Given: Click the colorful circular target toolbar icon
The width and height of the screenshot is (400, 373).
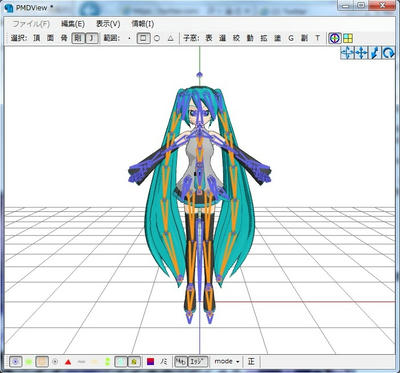Looking at the screenshot, I should (335, 38).
